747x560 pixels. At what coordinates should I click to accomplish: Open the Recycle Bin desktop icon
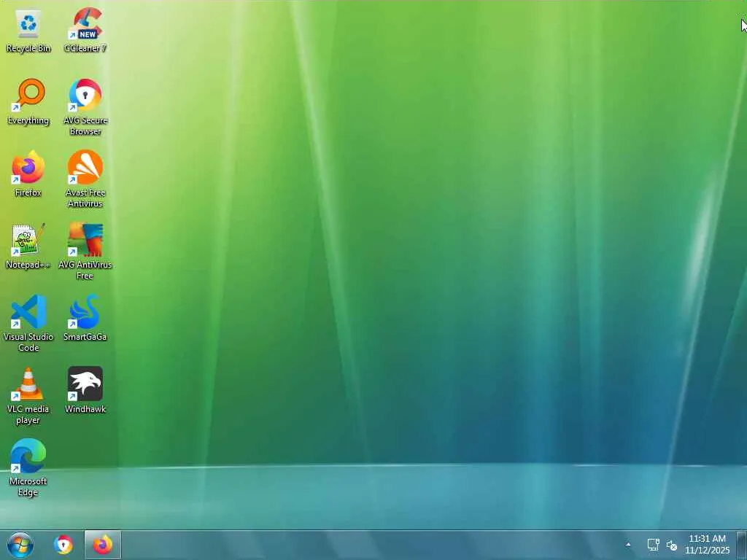[28, 31]
